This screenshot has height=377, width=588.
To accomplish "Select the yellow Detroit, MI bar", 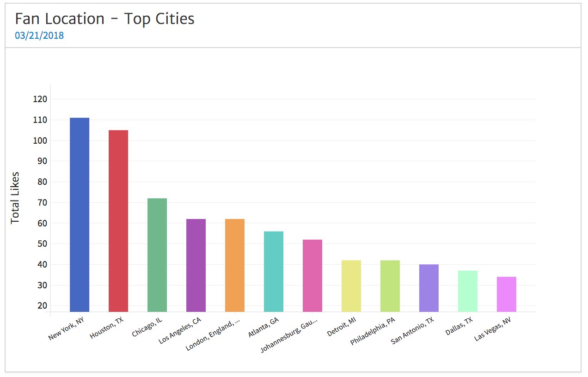I will tap(351, 286).
